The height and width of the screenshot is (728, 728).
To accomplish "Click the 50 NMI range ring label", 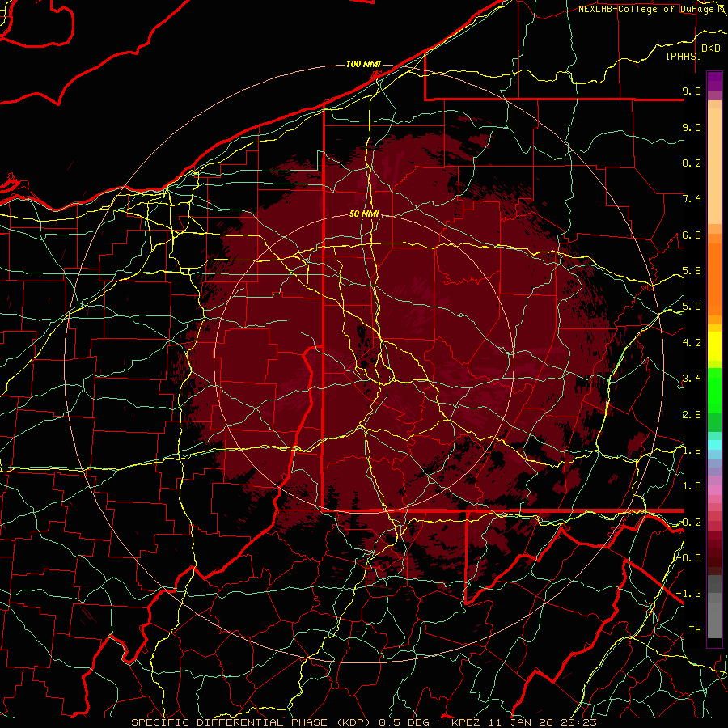I will pos(365,214).
